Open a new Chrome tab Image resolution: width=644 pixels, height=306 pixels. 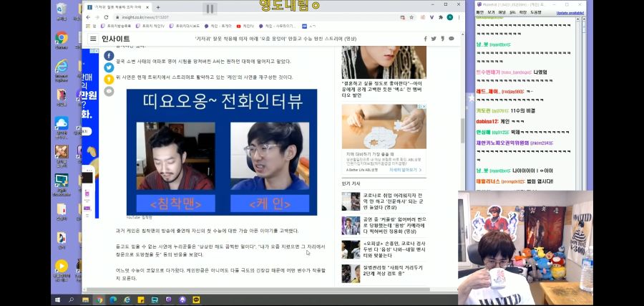(x=158, y=7)
